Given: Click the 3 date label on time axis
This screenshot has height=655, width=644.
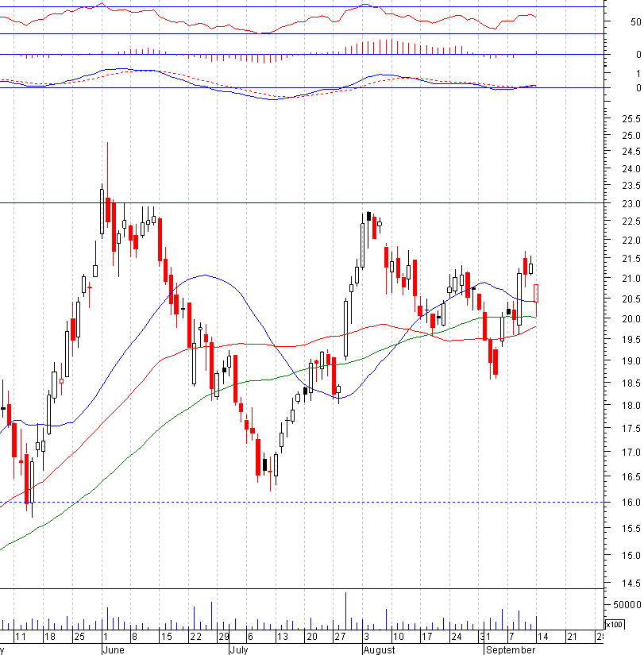Looking at the screenshot, I should pyautogui.click(x=367, y=637).
